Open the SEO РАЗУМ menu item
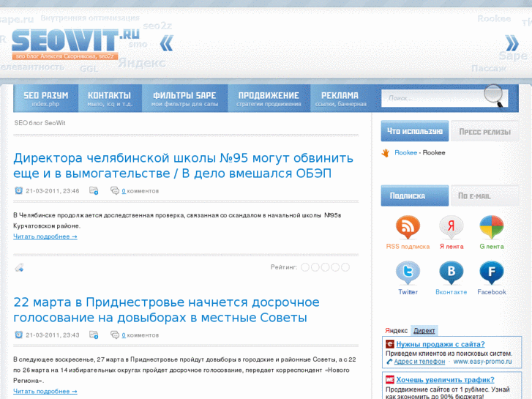 (46, 99)
